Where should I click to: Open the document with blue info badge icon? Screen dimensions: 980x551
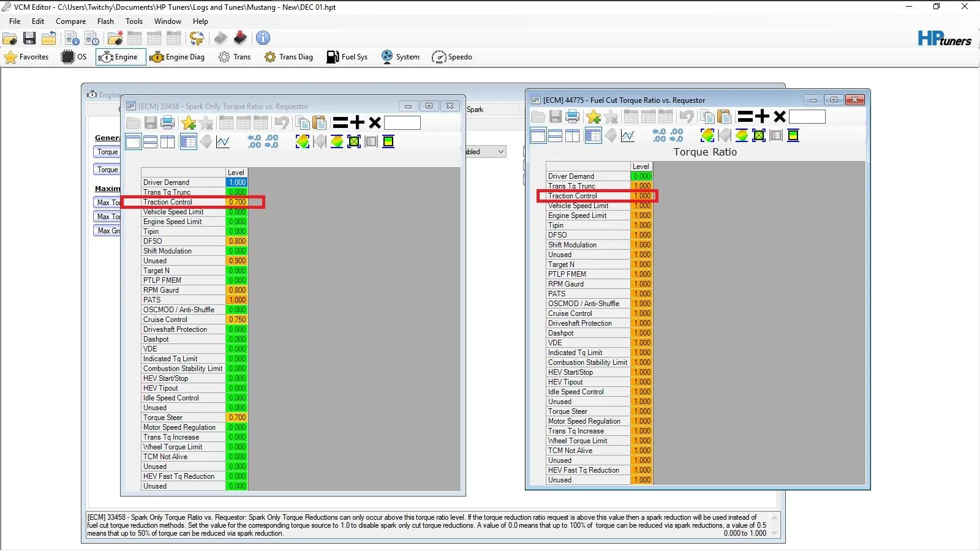(x=72, y=38)
